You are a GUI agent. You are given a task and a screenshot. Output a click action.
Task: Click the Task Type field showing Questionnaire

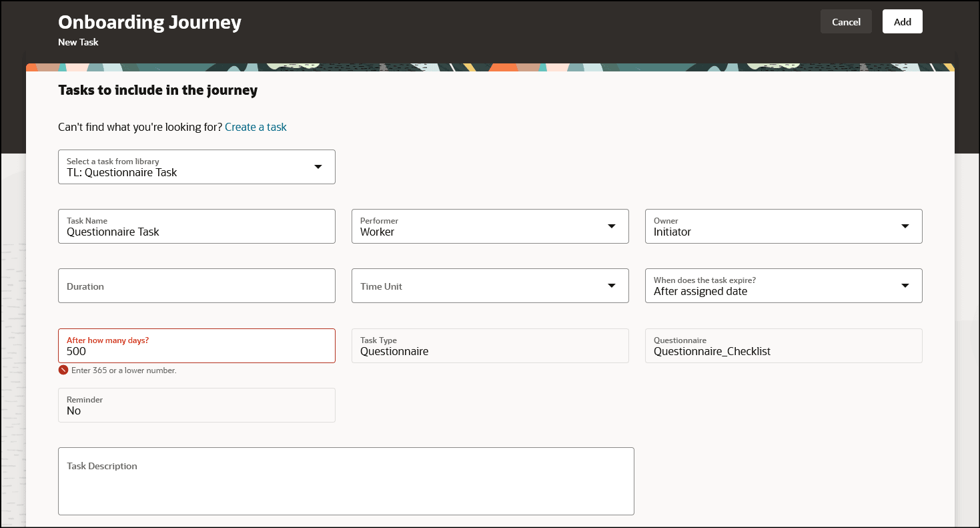490,346
